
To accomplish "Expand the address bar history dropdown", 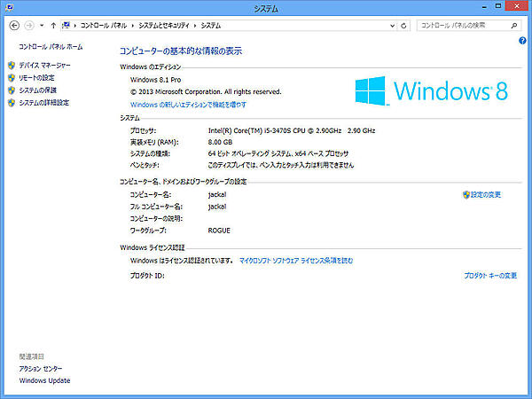I will click(391, 26).
